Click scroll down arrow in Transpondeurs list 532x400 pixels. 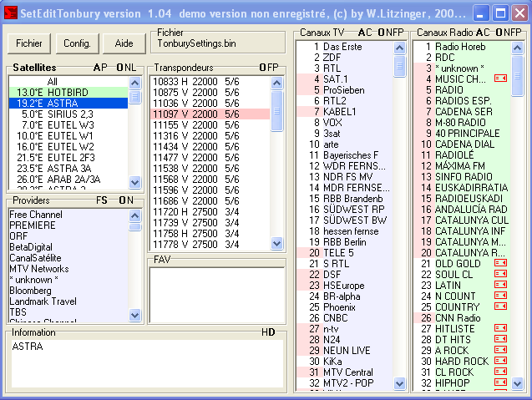point(277,243)
